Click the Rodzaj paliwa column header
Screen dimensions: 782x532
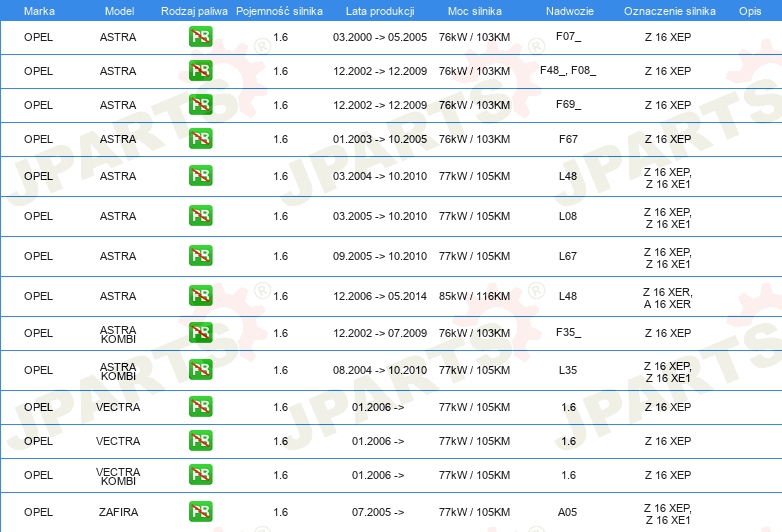point(194,11)
